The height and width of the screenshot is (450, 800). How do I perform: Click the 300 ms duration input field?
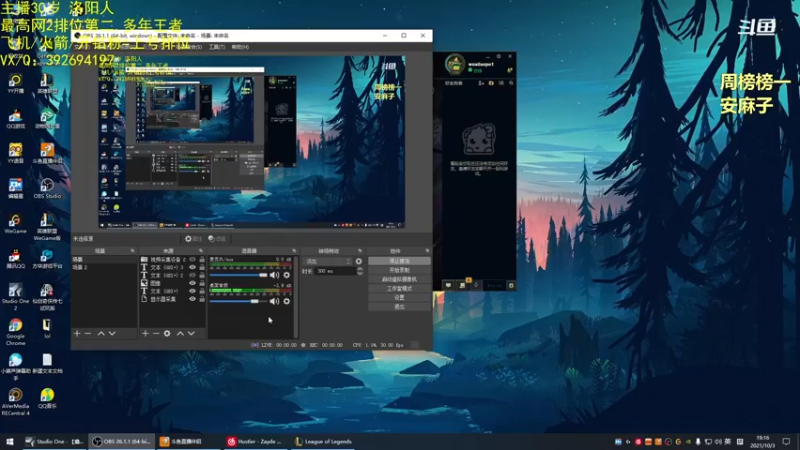point(335,271)
